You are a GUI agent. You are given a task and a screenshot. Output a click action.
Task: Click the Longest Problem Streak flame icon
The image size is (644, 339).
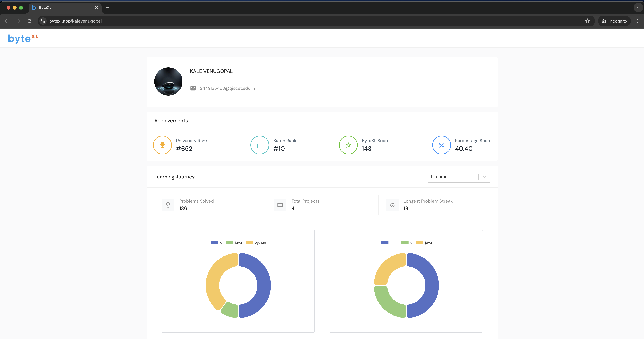(x=392, y=205)
